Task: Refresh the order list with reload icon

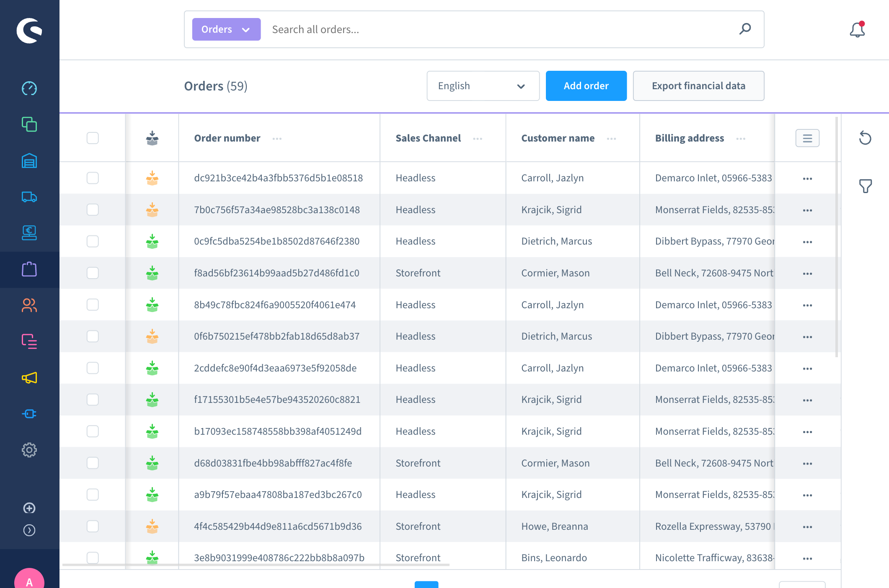Action: tap(865, 138)
